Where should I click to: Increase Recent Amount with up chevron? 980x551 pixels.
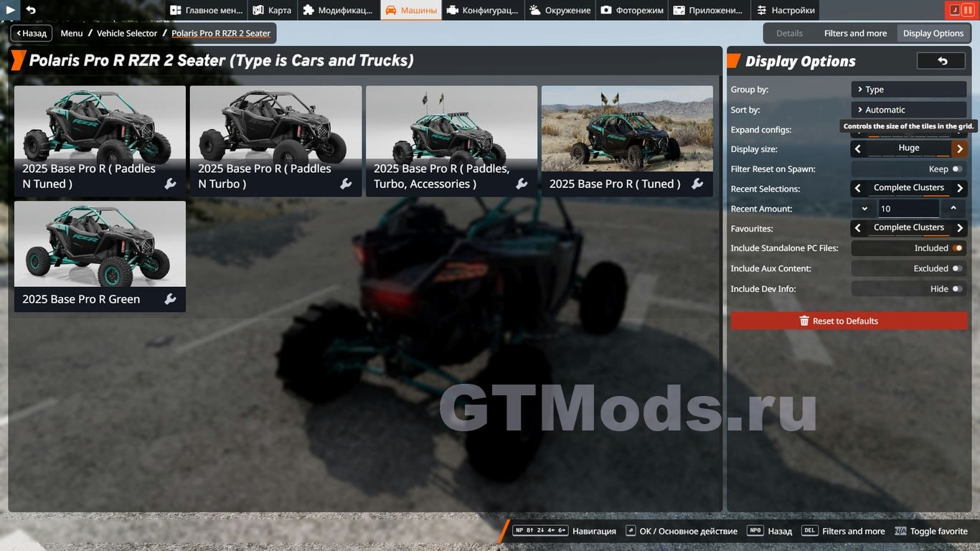(x=953, y=209)
